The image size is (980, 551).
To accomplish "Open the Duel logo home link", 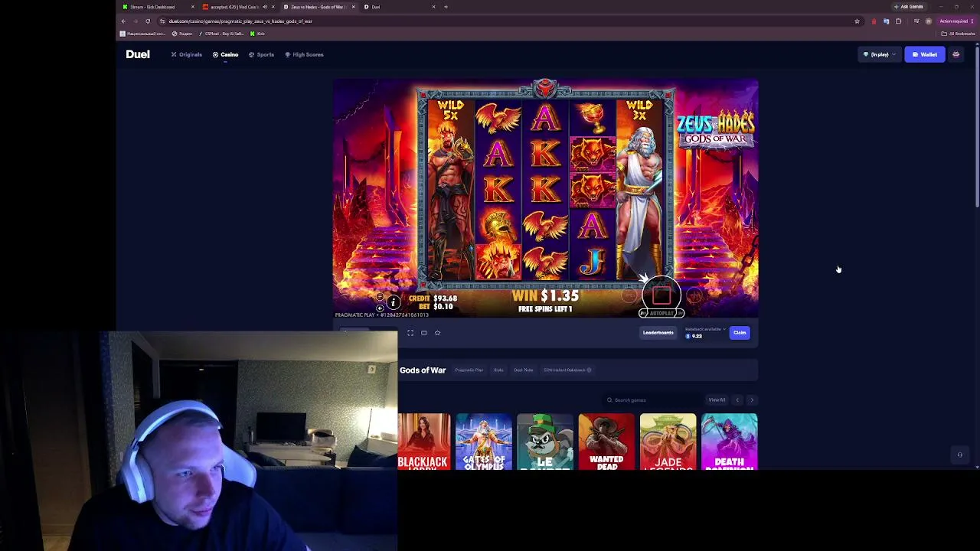I will [138, 54].
